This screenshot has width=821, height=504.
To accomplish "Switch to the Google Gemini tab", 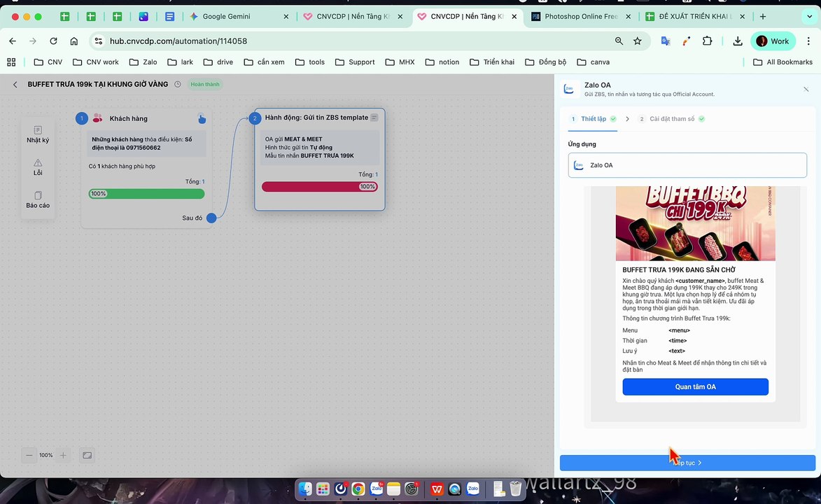I will click(x=238, y=16).
